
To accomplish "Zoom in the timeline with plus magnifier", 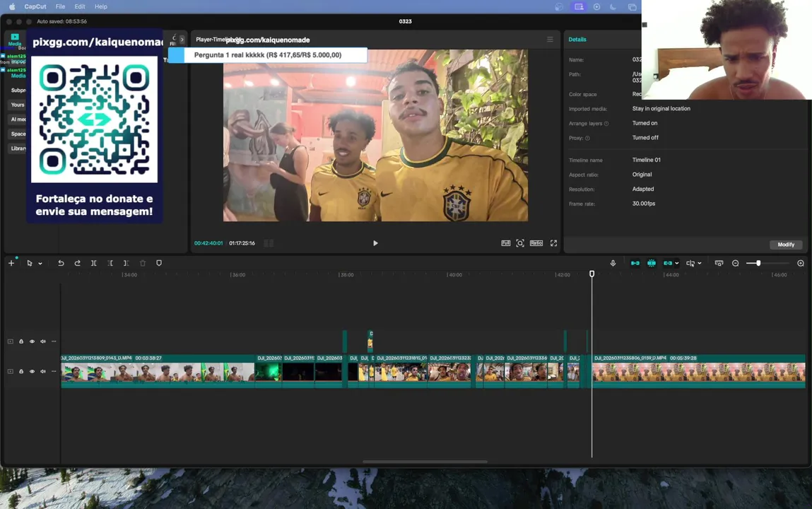I will (x=801, y=263).
